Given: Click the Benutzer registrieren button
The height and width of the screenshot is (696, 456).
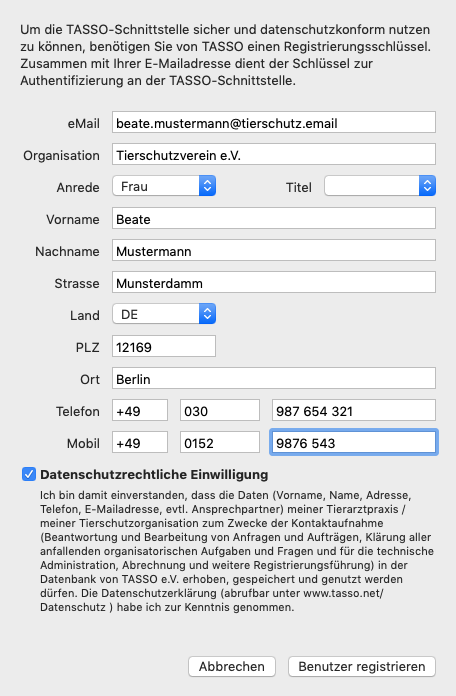Looking at the screenshot, I should coord(361,666).
